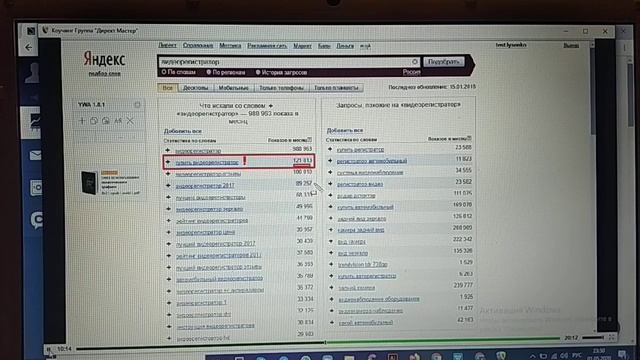Add the 988 963 'видеорегистратор' row plus icon
Screen dimensions: 640x360
pos(168,150)
